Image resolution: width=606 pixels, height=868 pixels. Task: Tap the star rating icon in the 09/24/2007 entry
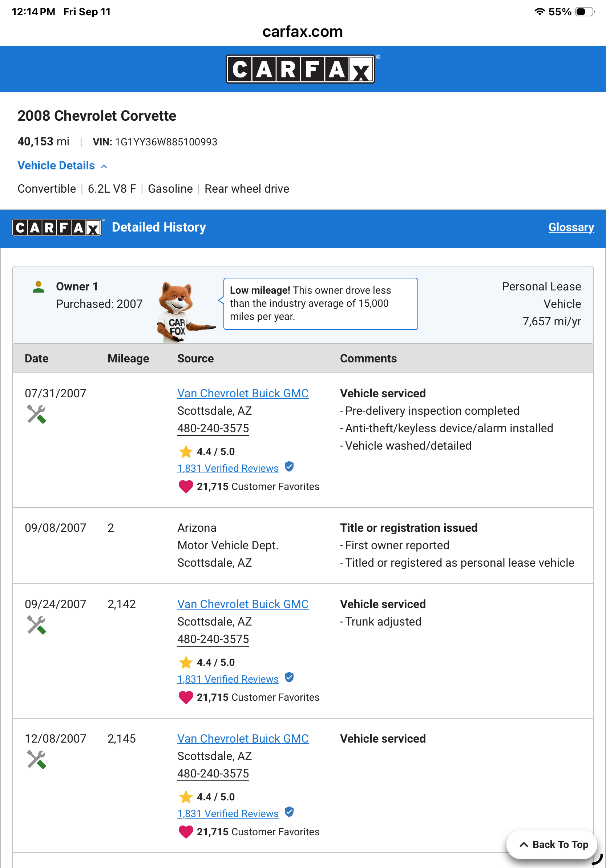[186, 662]
